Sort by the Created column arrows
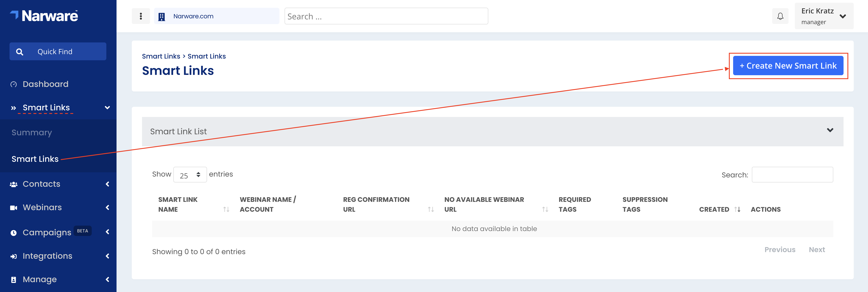 tap(737, 209)
